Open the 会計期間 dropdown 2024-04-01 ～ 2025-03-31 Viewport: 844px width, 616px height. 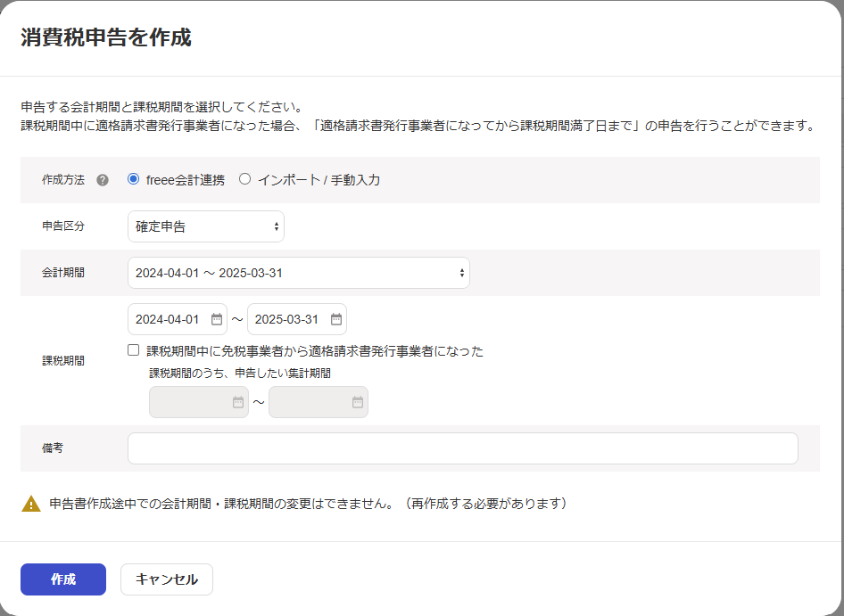coord(298,273)
